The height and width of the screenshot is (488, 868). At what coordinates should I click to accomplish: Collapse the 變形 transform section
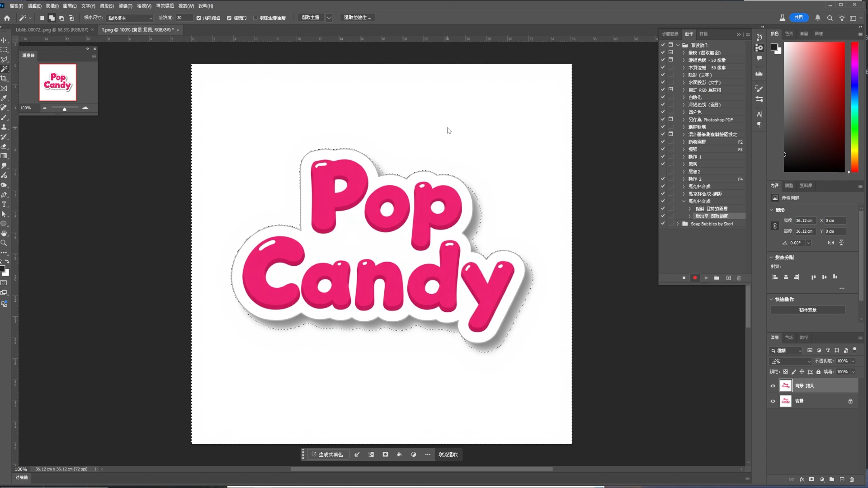pos(771,210)
